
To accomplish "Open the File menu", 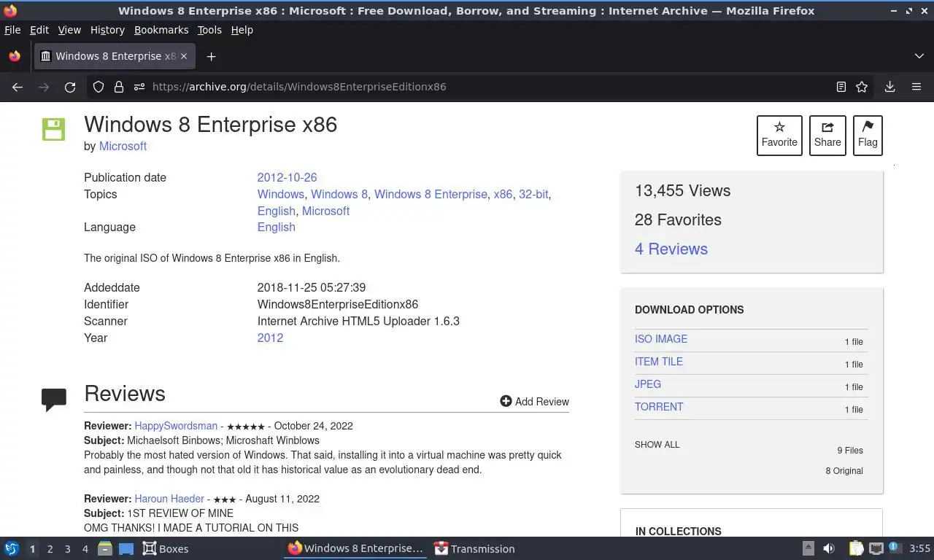I will point(12,30).
